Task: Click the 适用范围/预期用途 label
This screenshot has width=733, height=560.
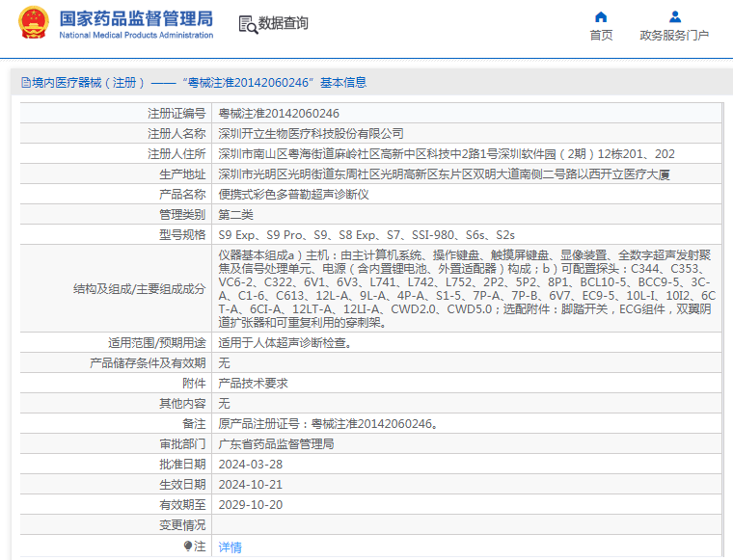Action: click(157, 343)
